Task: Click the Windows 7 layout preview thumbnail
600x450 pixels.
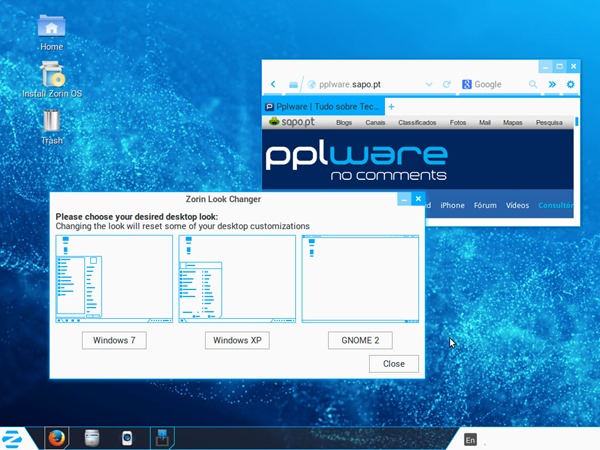Action: 114,279
